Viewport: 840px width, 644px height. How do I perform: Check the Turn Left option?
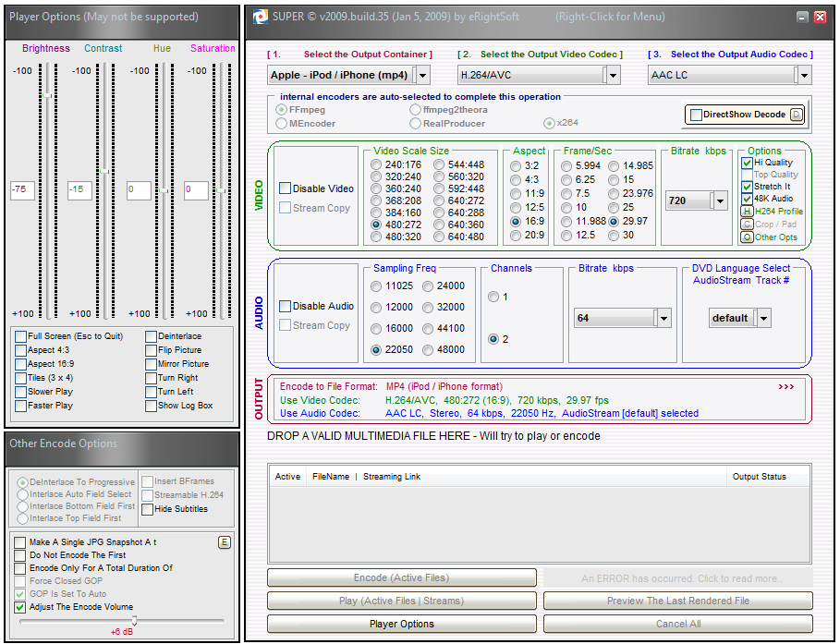click(151, 392)
